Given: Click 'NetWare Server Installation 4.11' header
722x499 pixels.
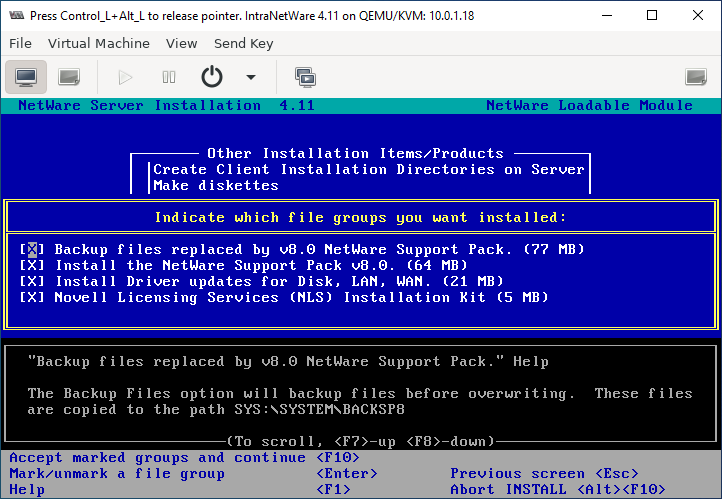Looking at the screenshot, I should (166, 105).
